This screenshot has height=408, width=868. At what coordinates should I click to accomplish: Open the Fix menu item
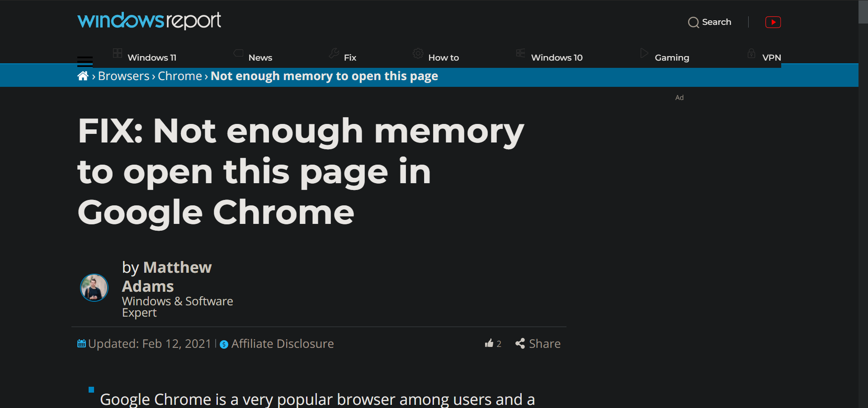350,57
